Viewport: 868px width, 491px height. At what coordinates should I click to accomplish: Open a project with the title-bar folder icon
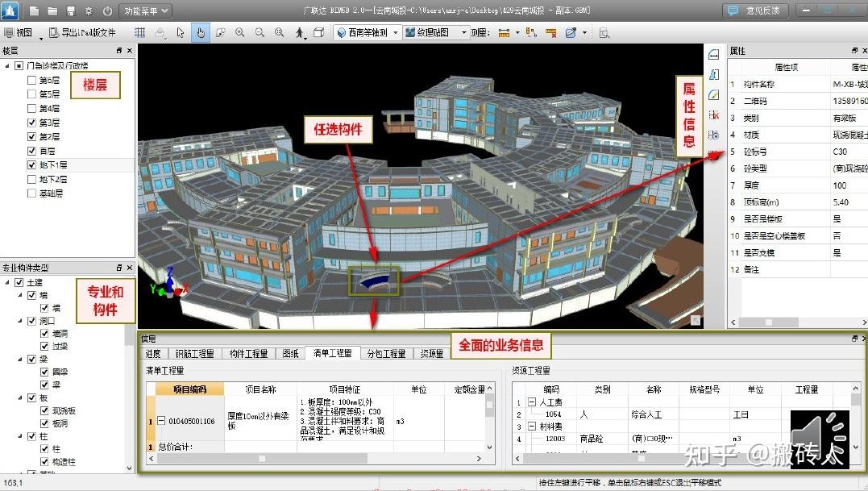pyautogui.click(x=52, y=11)
